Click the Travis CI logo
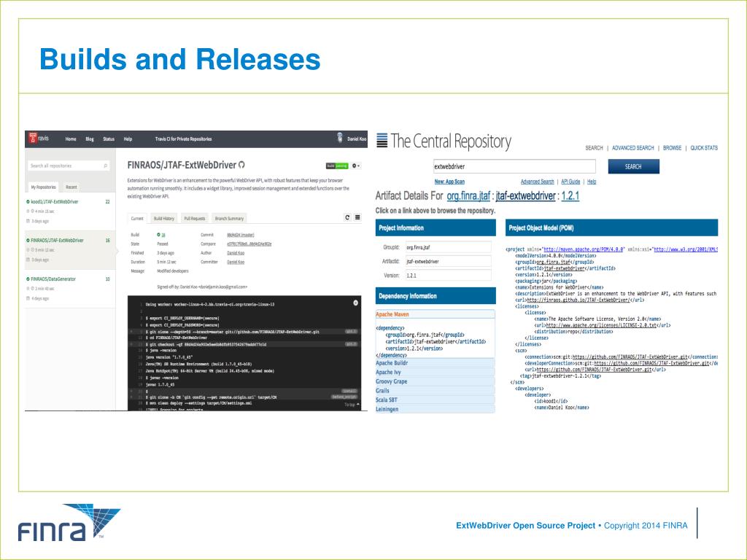This screenshot has height=560, width=747. coord(39,139)
